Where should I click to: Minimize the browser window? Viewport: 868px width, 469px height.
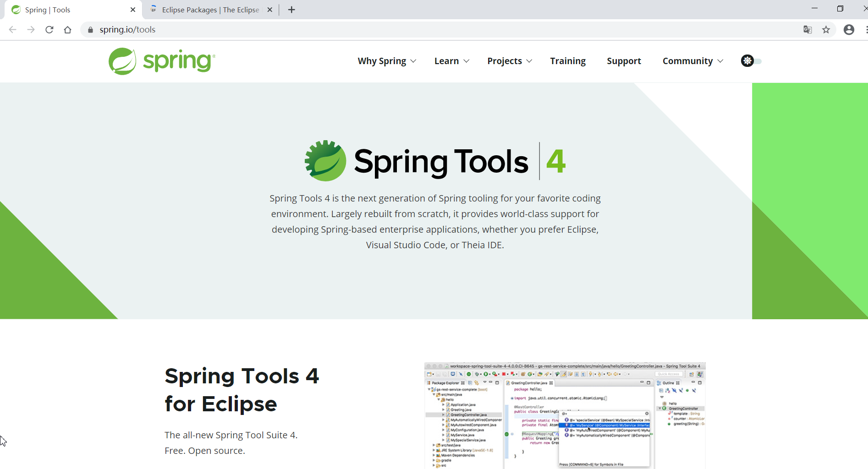814,9
